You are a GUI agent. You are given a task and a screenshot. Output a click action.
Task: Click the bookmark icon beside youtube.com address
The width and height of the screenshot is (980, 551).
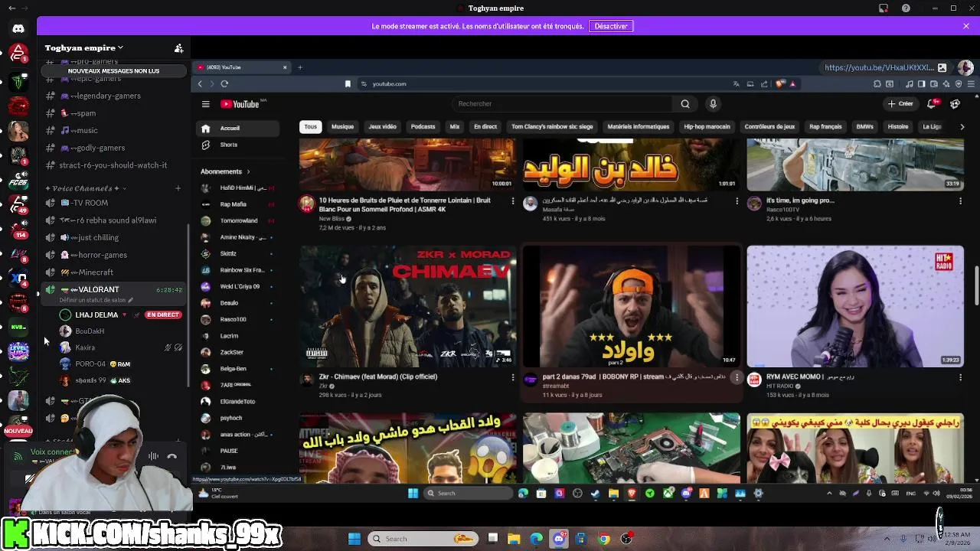(x=348, y=84)
